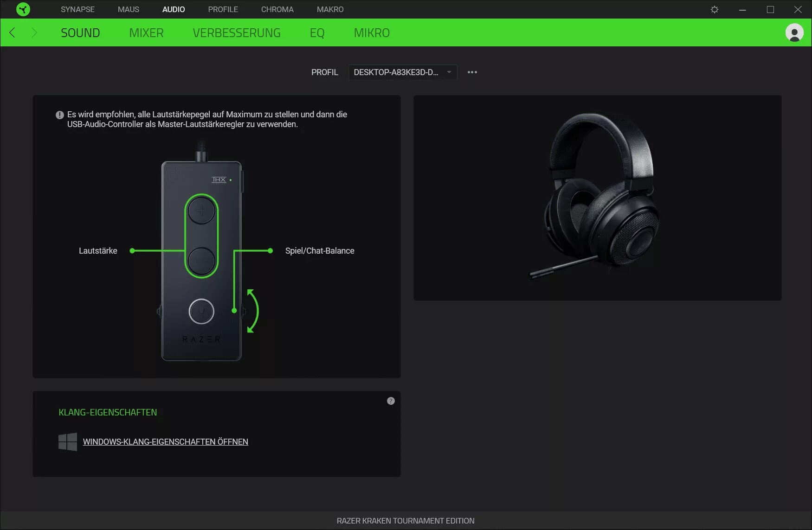Open the Profile tab
The width and height of the screenshot is (812, 530).
[223, 9]
